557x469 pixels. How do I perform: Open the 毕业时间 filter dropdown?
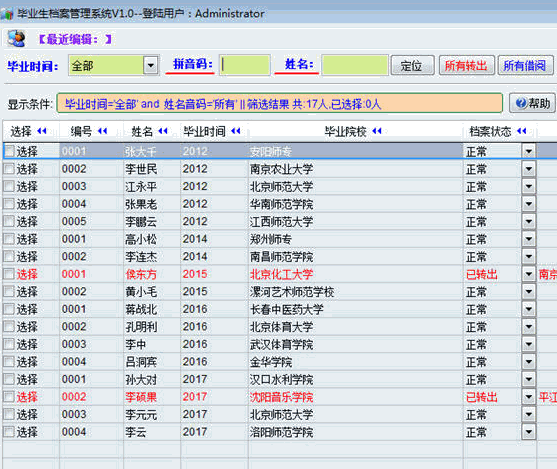pos(151,65)
